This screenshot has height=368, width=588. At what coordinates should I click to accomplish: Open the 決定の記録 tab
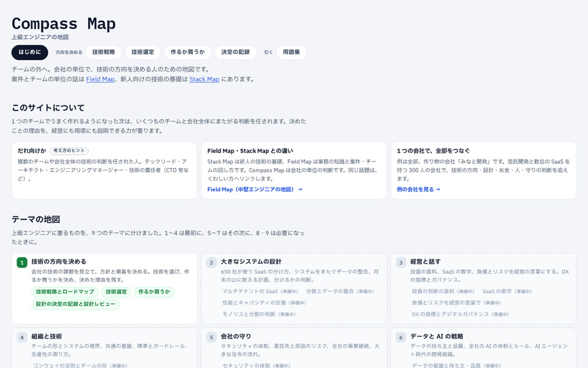(x=235, y=52)
